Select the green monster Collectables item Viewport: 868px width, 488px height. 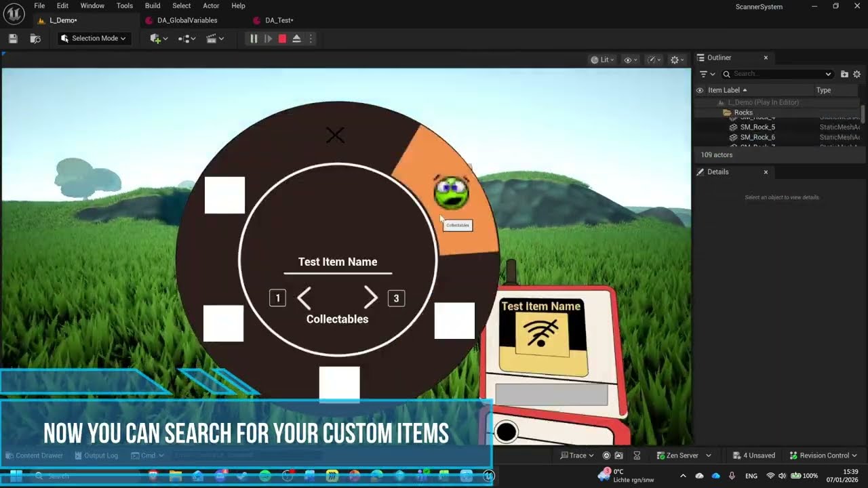pos(452,192)
